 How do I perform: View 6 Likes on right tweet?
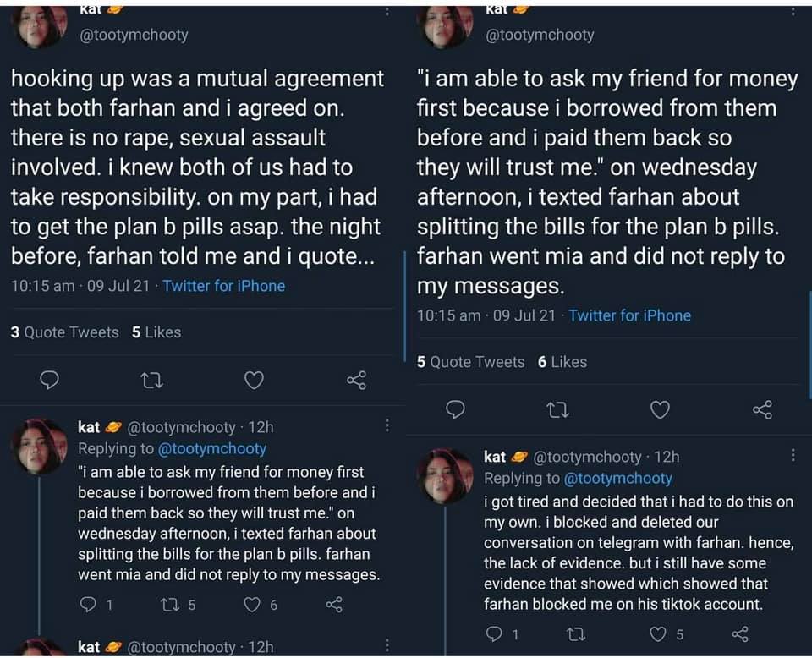562,362
